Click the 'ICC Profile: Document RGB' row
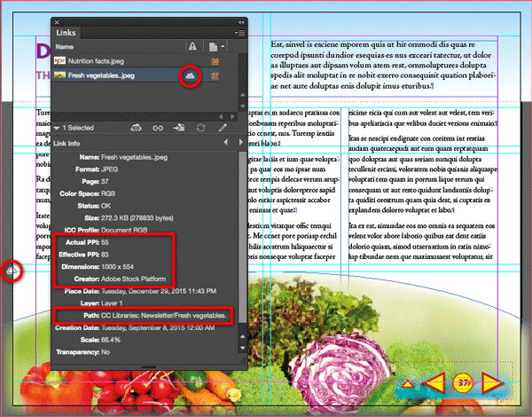The image size is (532, 417). click(106, 230)
